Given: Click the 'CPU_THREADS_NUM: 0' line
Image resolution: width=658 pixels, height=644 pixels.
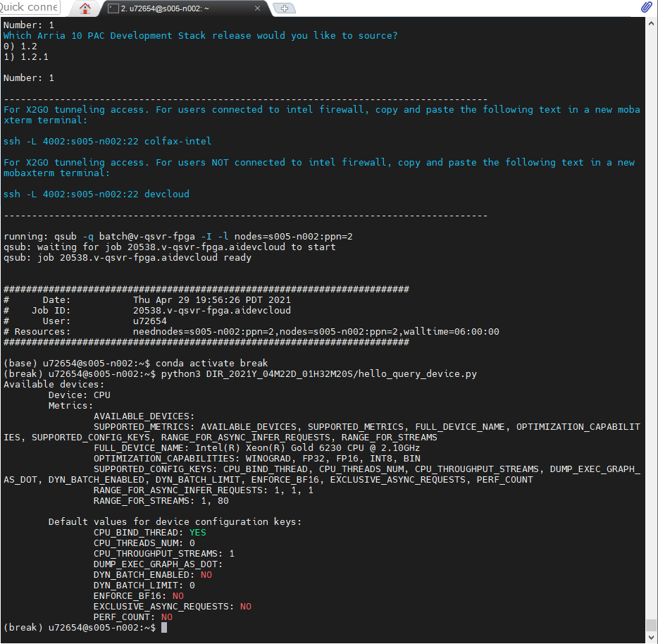Looking at the screenshot, I should [144, 543].
